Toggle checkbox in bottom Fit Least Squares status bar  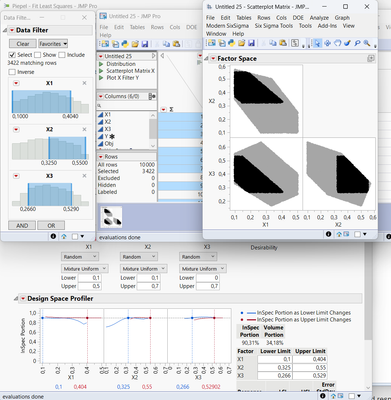tap(351, 396)
